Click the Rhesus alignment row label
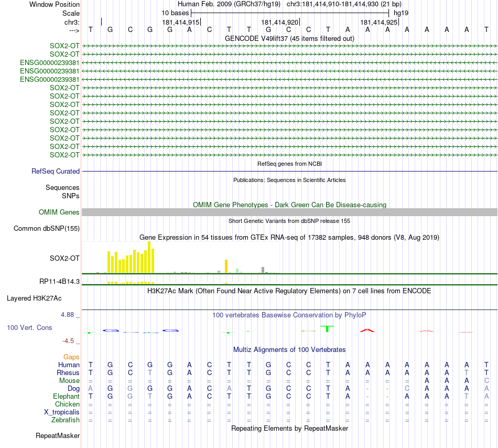The width and height of the screenshot is (498, 448). [68, 372]
